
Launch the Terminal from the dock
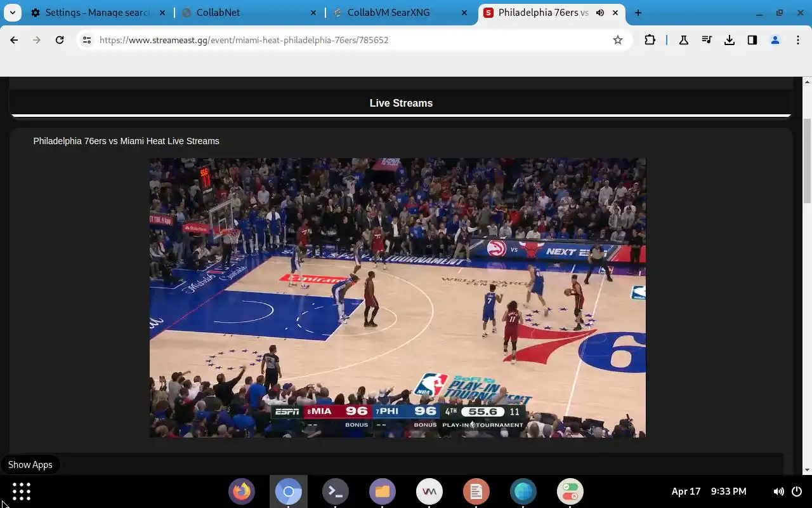336,491
